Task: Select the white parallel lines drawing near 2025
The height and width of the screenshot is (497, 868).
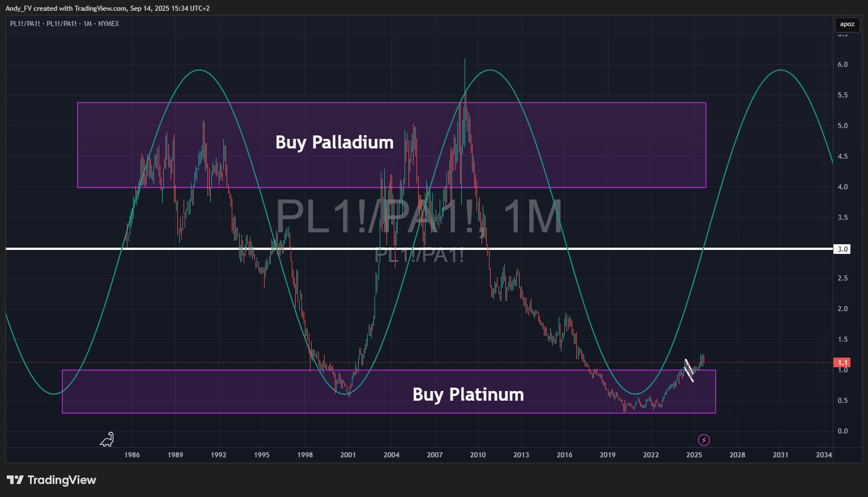Action: (x=689, y=371)
